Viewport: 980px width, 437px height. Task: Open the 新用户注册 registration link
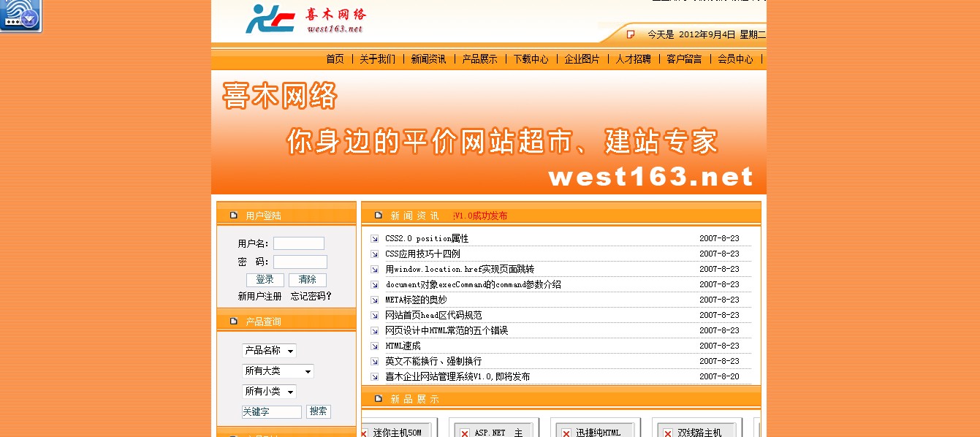coord(259,297)
